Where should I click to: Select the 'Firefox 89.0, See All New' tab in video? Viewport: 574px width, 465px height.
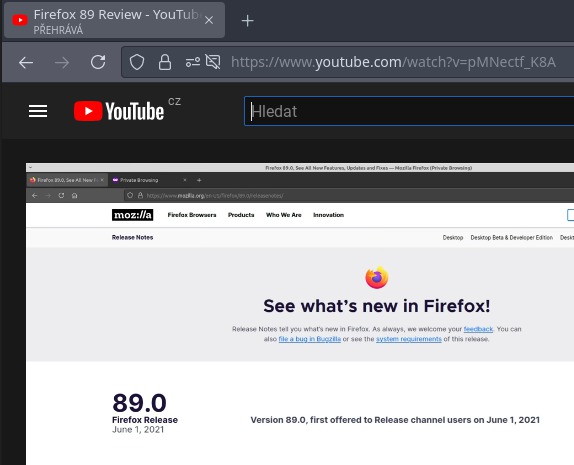(x=67, y=180)
